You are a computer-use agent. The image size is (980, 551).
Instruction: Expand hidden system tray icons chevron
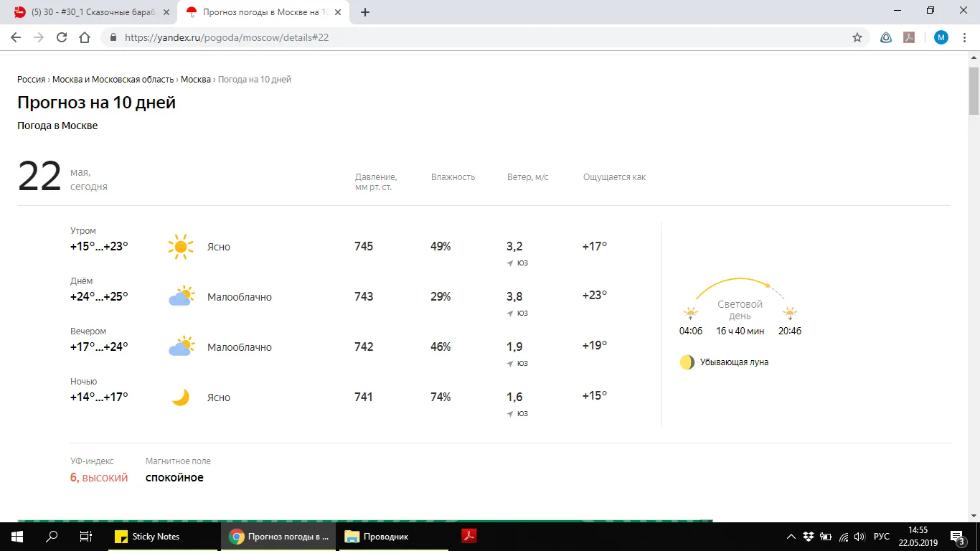(x=791, y=537)
